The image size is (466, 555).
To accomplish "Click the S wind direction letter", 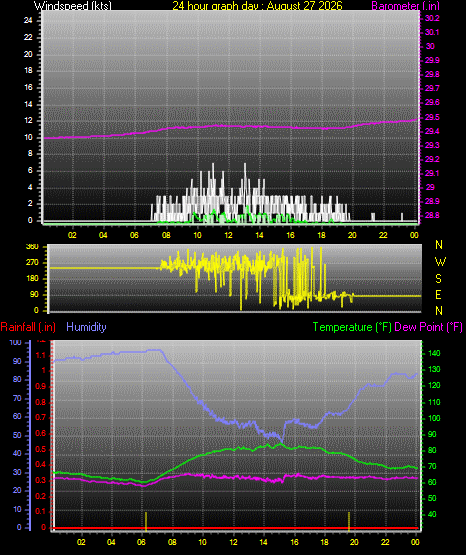I will click(438, 279).
